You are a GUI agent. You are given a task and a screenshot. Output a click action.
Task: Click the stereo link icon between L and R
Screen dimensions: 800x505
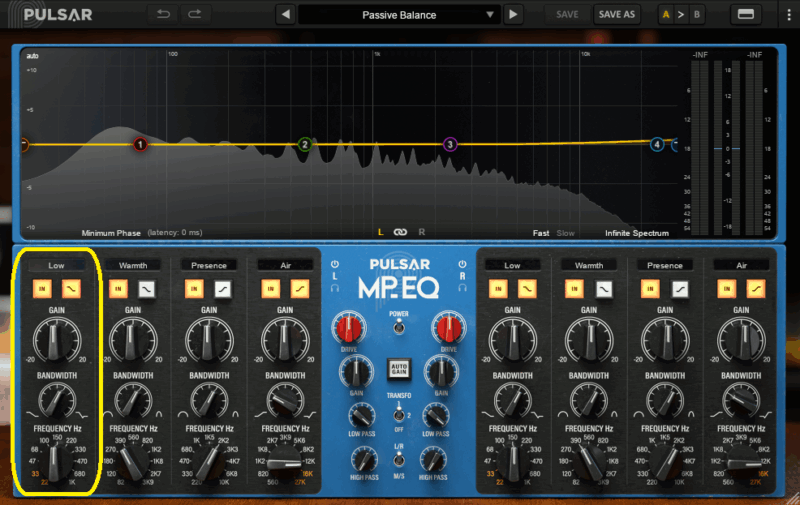[x=400, y=232]
